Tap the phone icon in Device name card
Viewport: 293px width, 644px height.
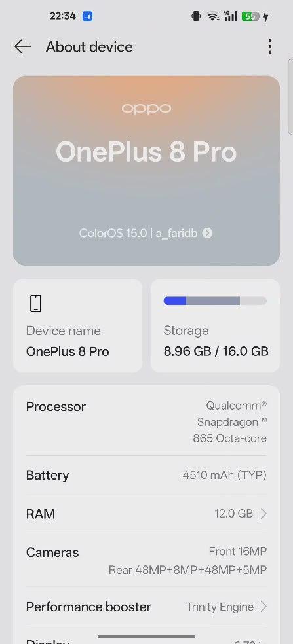(x=36, y=304)
